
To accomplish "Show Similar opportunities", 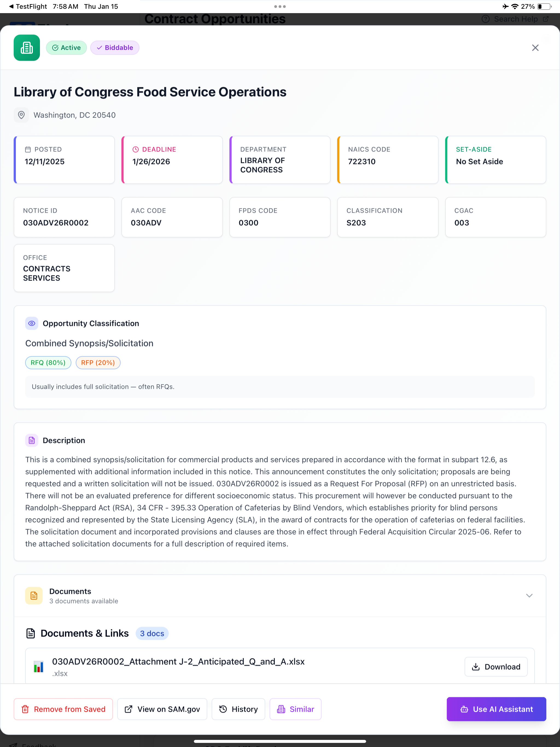I will (296, 709).
